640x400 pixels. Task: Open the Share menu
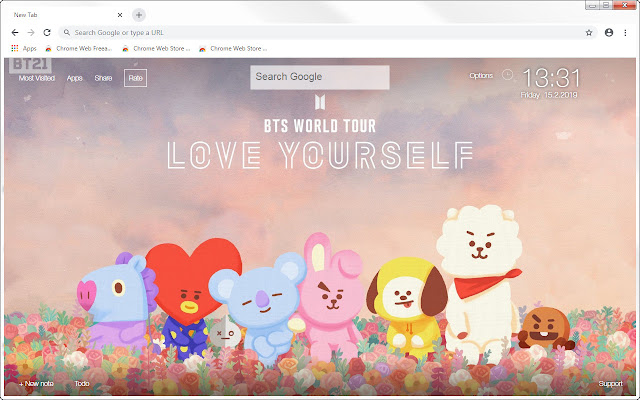click(x=103, y=78)
